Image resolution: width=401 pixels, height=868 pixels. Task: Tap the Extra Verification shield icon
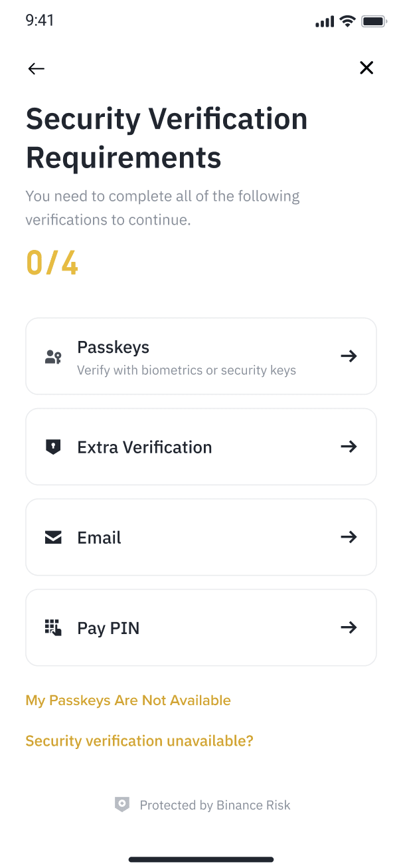(53, 447)
